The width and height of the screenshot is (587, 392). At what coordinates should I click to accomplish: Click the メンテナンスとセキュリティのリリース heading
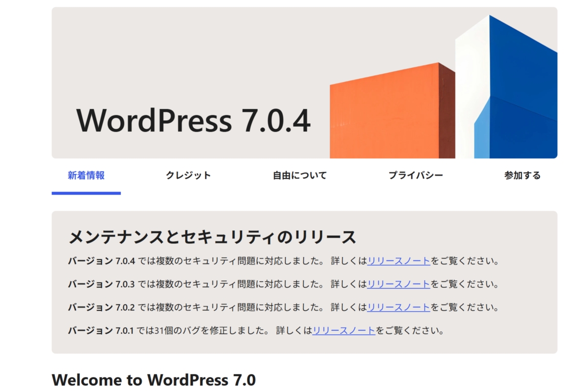coord(212,237)
